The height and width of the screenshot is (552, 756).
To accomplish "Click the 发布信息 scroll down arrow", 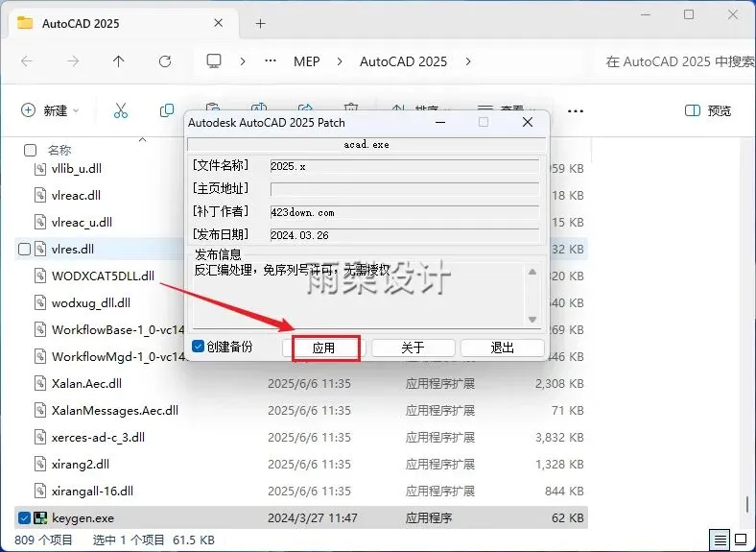I will 532,319.
